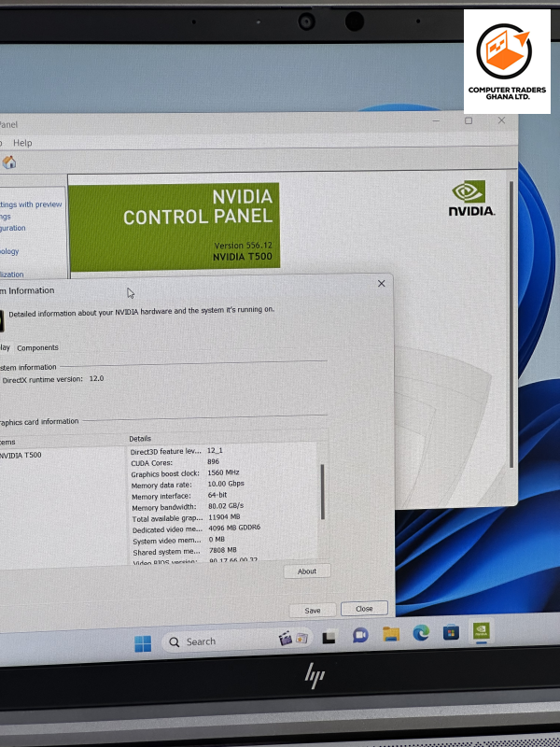This screenshot has height=747, width=560.
Task: Open the Windows Start menu
Action: (x=143, y=643)
